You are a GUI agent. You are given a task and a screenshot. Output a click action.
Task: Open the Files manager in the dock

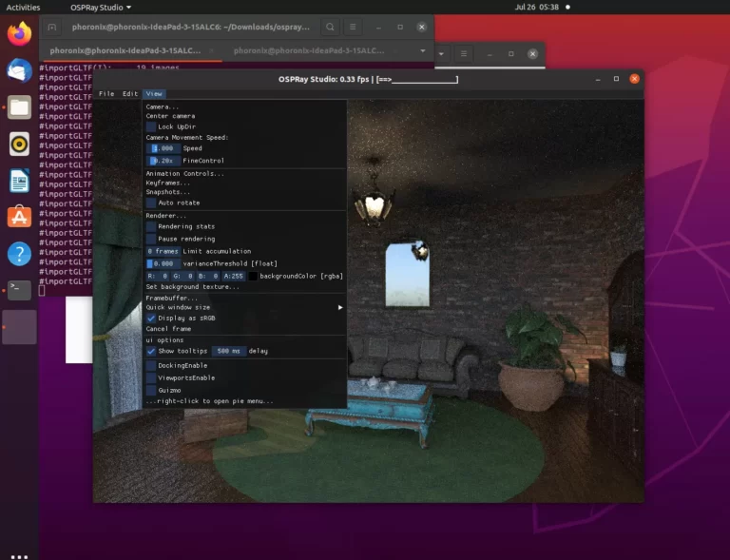coord(19,106)
